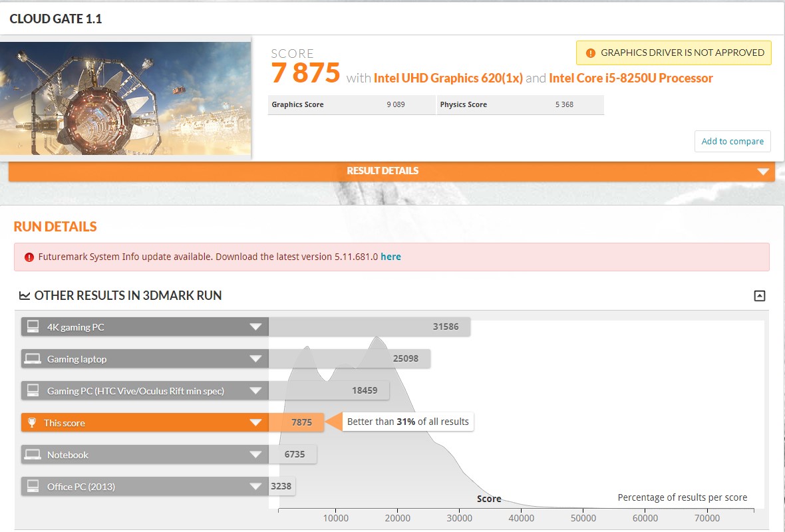The width and height of the screenshot is (785, 532).
Task: Click the Graphics Score label
Action: (297, 104)
